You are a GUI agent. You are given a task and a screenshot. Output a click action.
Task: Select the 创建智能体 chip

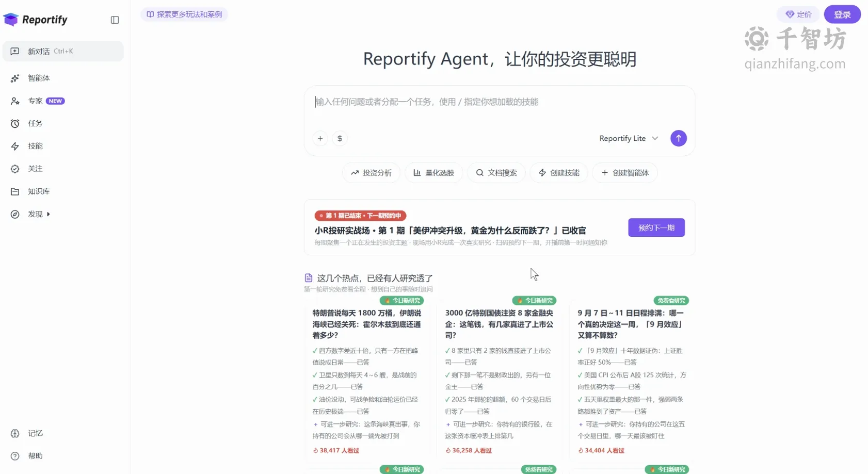(x=625, y=173)
